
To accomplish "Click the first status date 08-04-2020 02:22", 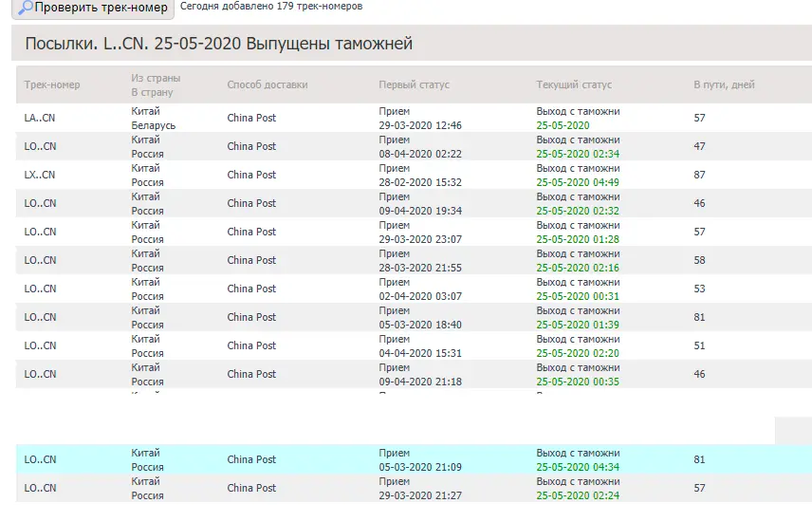I will (420, 154).
